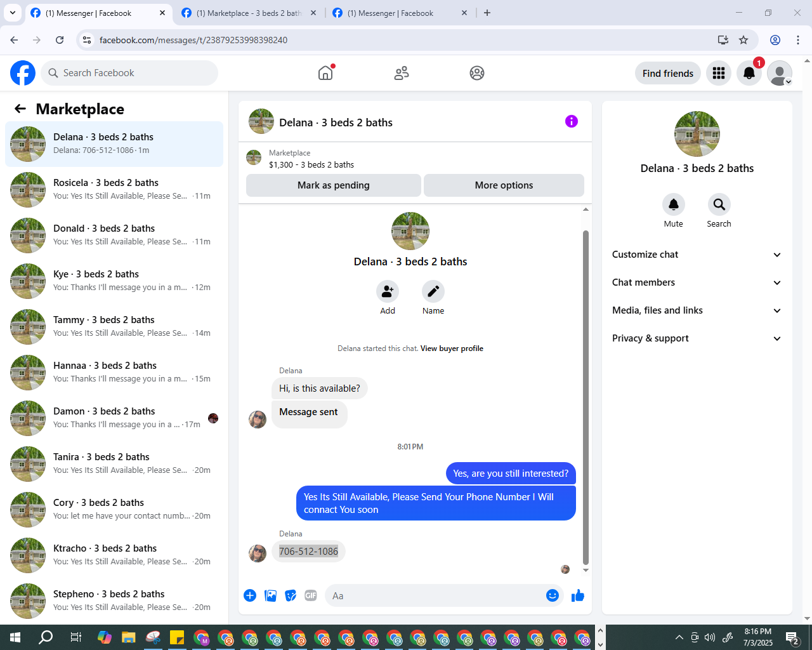Attach a photo with the image icon
Image resolution: width=812 pixels, height=650 pixels.
[271, 595]
